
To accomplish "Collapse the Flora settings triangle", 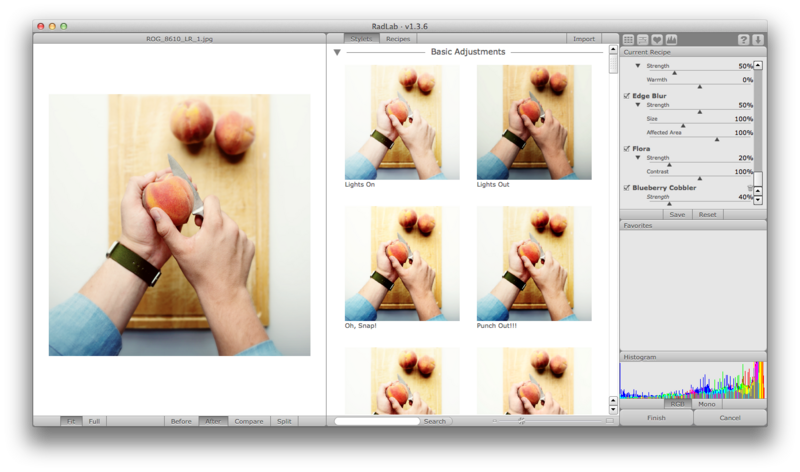I will coord(638,158).
